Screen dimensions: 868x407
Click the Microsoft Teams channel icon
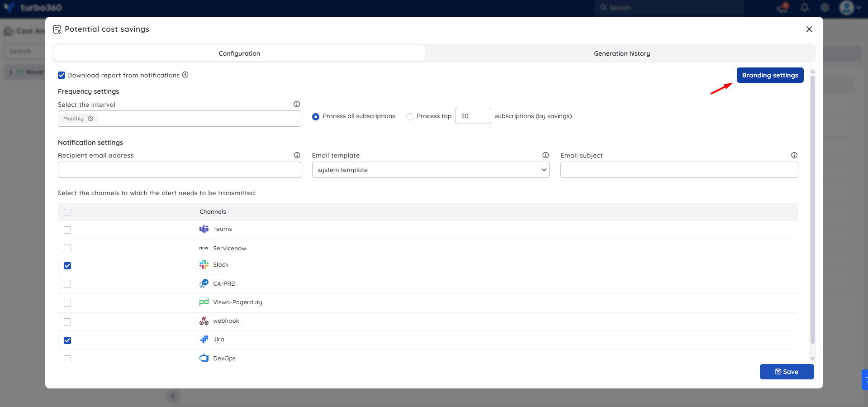click(204, 229)
